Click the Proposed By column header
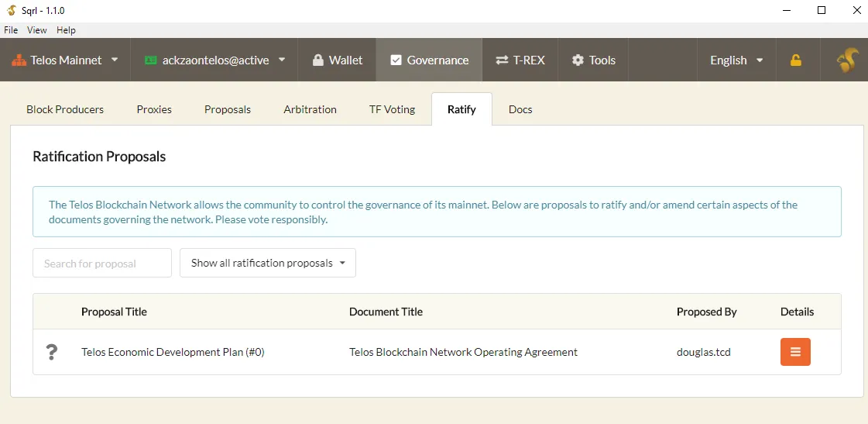This screenshot has width=868, height=424. coord(706,312)
